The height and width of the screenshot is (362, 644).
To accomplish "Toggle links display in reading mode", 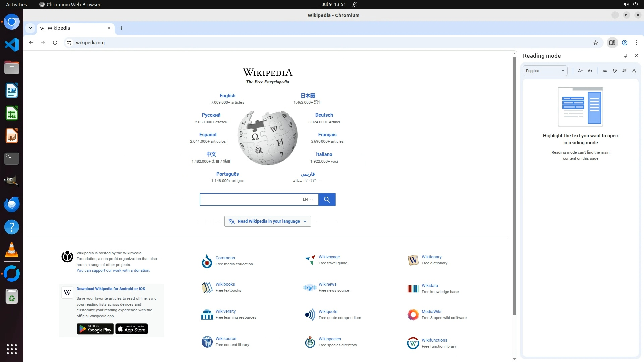I will coord(605,71).
